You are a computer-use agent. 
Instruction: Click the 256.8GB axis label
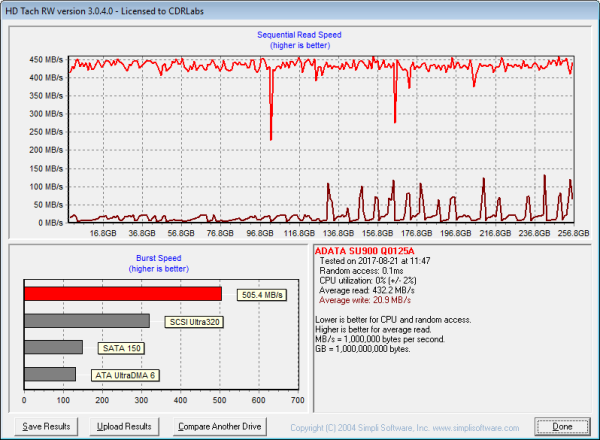(573, 233)
